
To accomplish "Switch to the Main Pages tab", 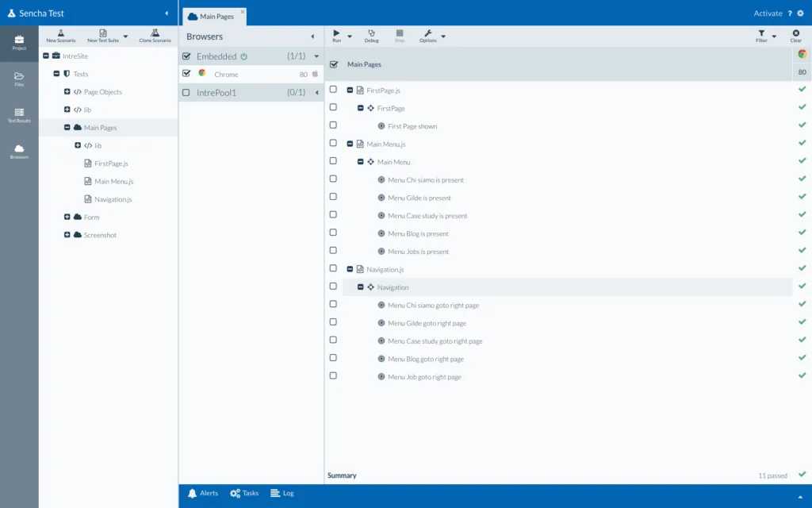I will 214,17.
